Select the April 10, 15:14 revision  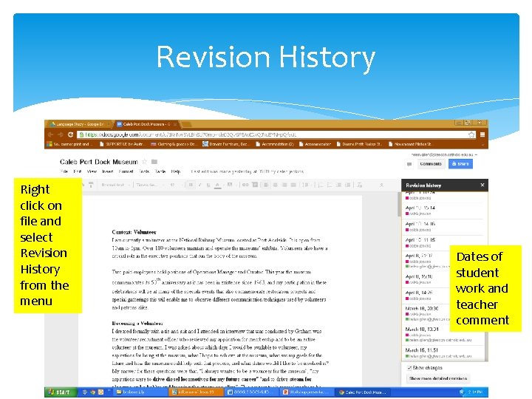[444, 211]
